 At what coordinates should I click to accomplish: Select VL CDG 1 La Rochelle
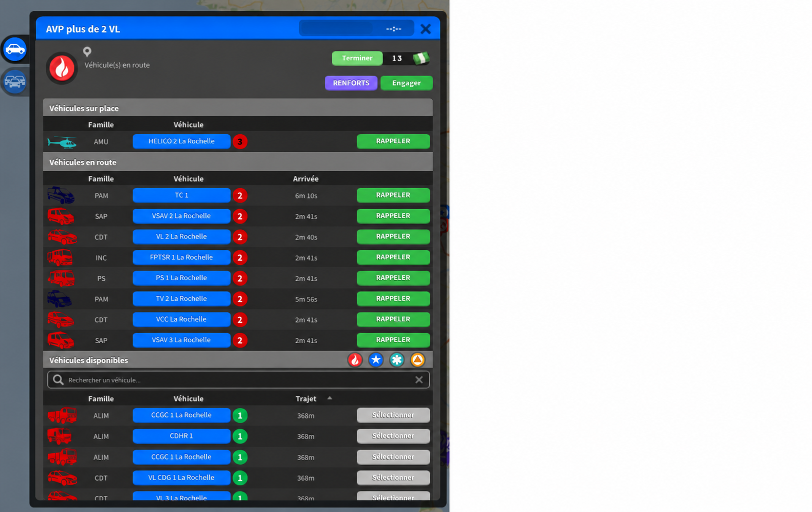[x=393, y=478]
